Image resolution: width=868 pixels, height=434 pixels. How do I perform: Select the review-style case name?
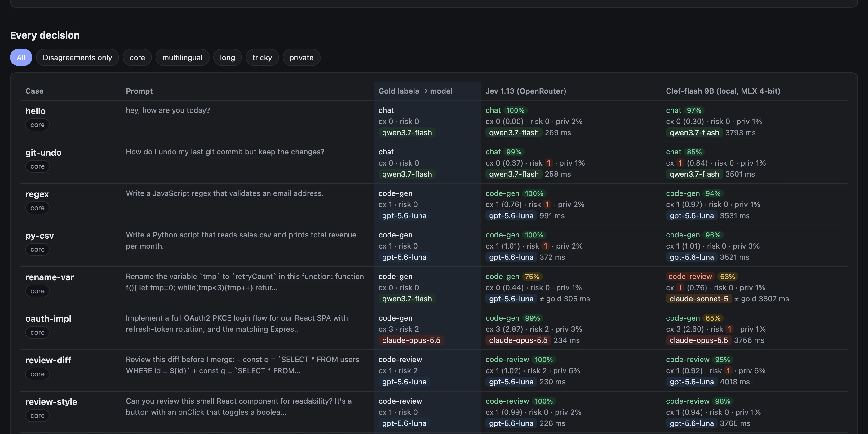(51, 401)
